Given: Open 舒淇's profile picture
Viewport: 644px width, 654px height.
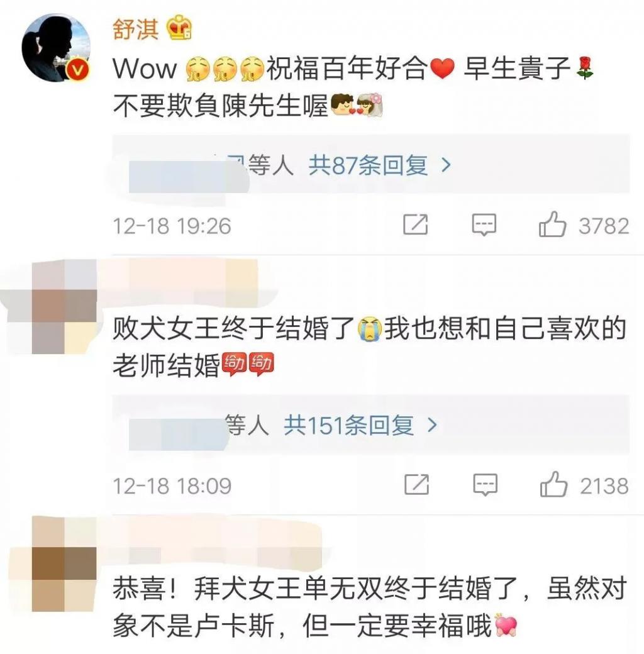Looking at the screenshot, I should (x=55, y=48).
